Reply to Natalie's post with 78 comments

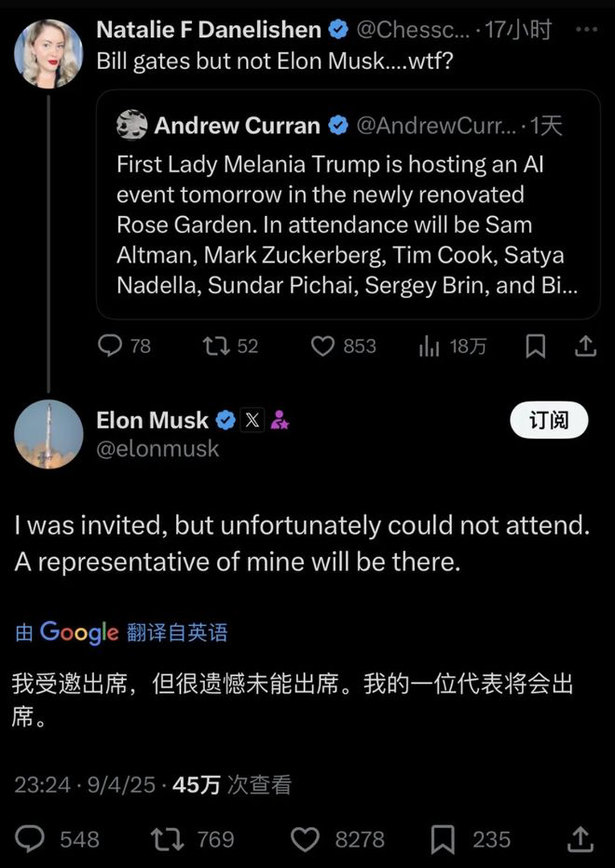124,346
